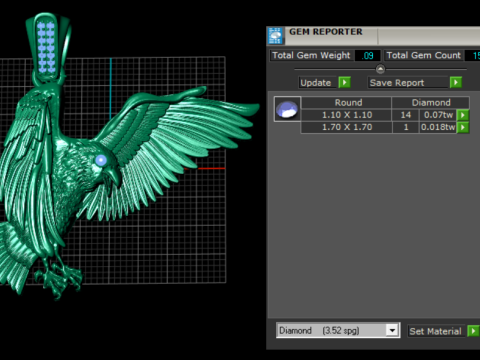Open the Diamond material dropdown arrow
The image size is (480, 360).
[392, 330]
